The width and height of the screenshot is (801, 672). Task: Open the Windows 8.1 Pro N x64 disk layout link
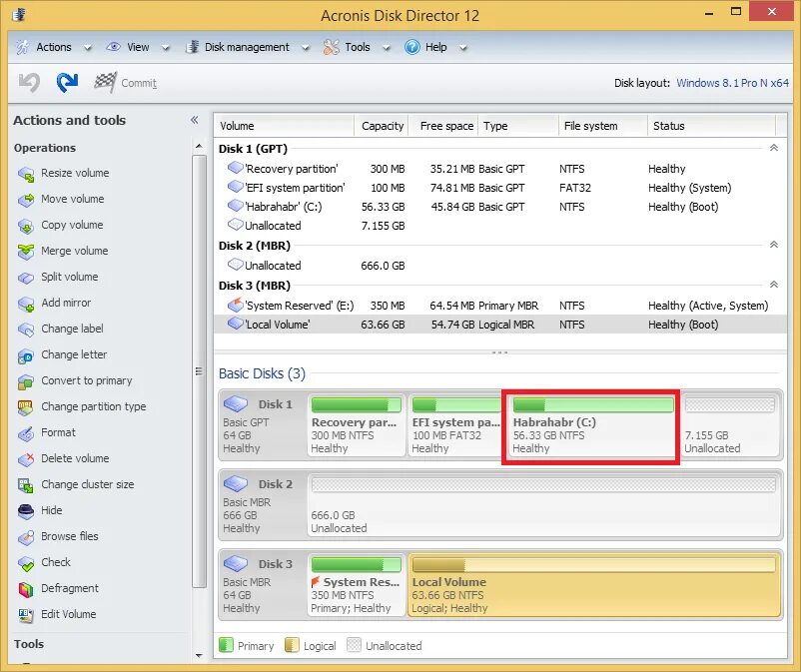pyautogui.click(x=732, y=83)
